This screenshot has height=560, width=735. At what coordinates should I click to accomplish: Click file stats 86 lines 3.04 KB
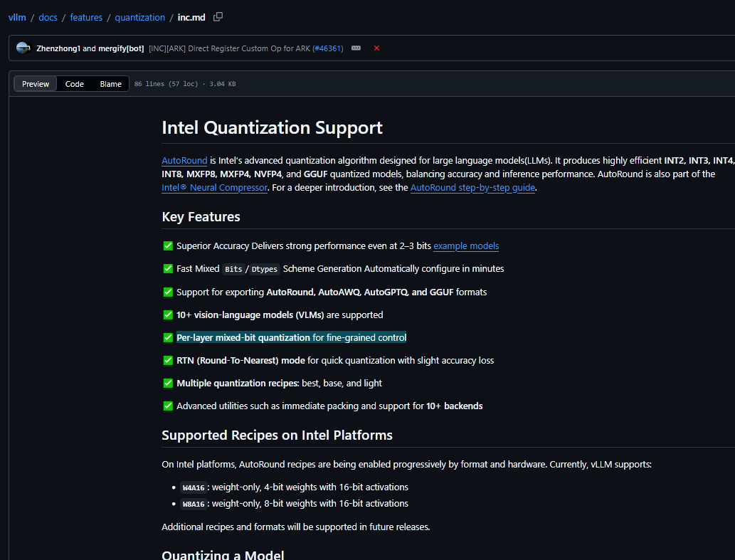(185, 84)
